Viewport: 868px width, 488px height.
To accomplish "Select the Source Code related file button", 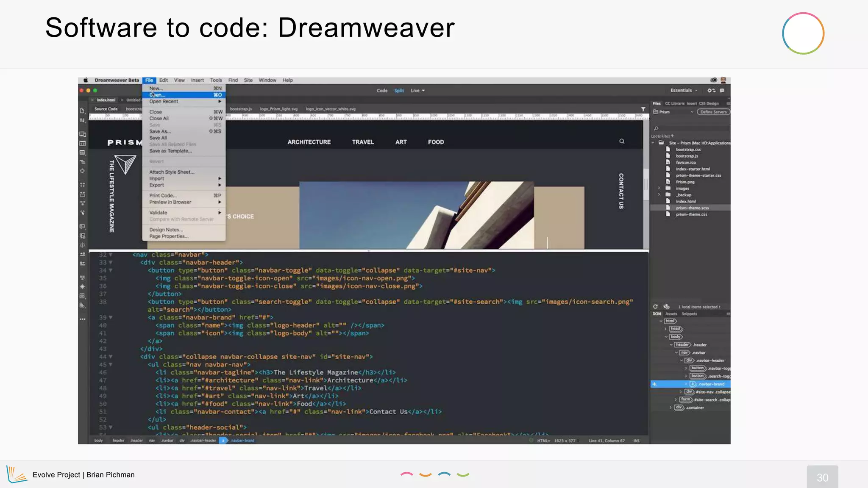I will (106, 109).
